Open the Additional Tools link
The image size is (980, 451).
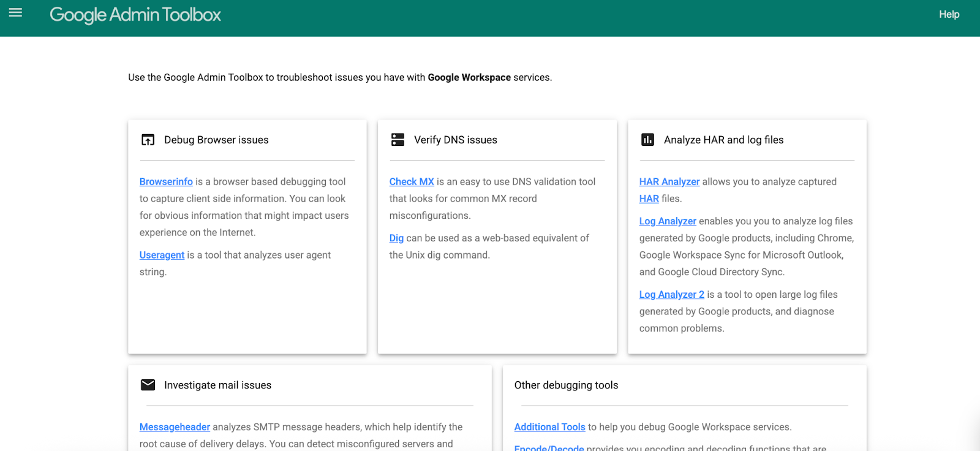[550, 427]
